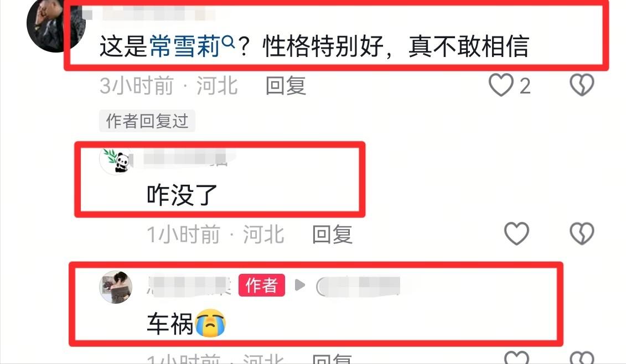
Task: Open the search magnifier beside 常雪莉
Action: point(228,41)
